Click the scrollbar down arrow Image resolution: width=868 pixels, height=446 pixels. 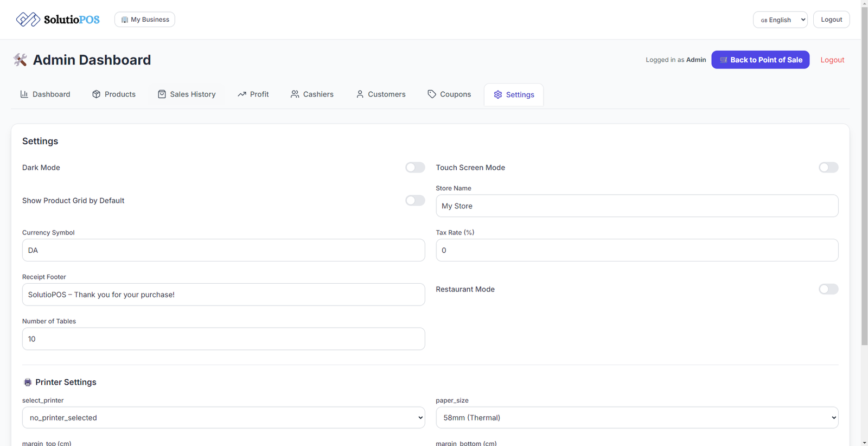click(865, 442)
